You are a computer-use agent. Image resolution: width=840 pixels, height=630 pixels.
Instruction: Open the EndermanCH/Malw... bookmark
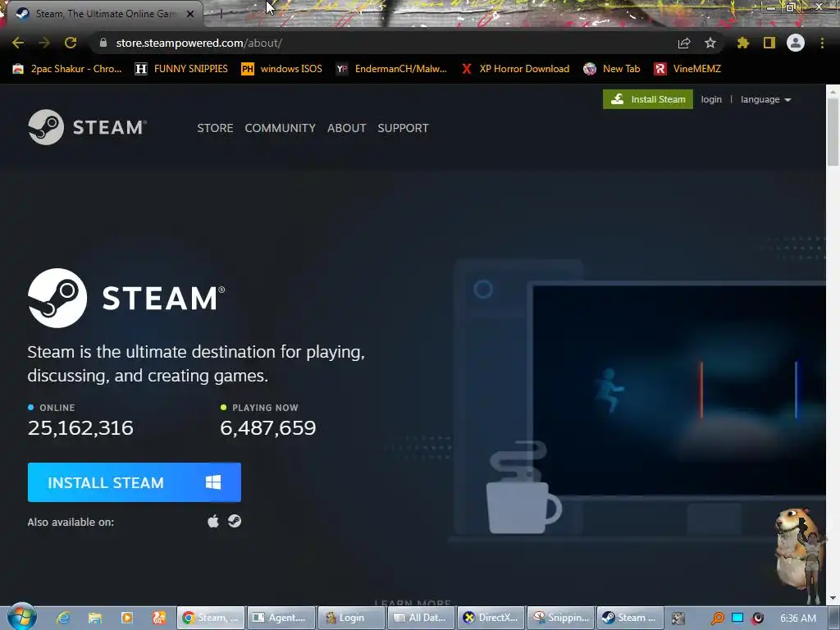click(391, 69)
